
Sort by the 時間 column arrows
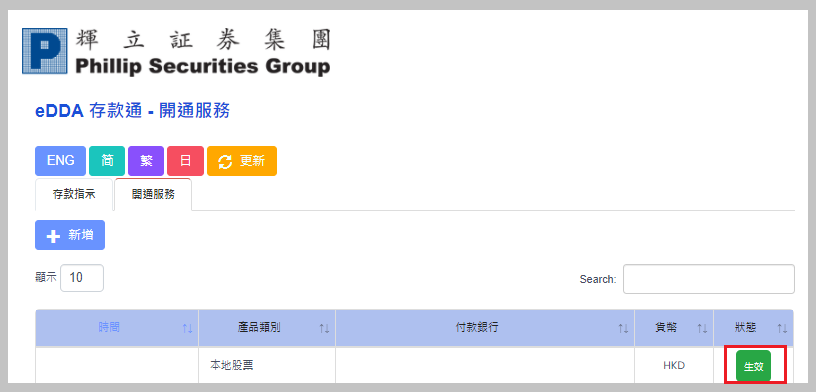pos(187,328)
